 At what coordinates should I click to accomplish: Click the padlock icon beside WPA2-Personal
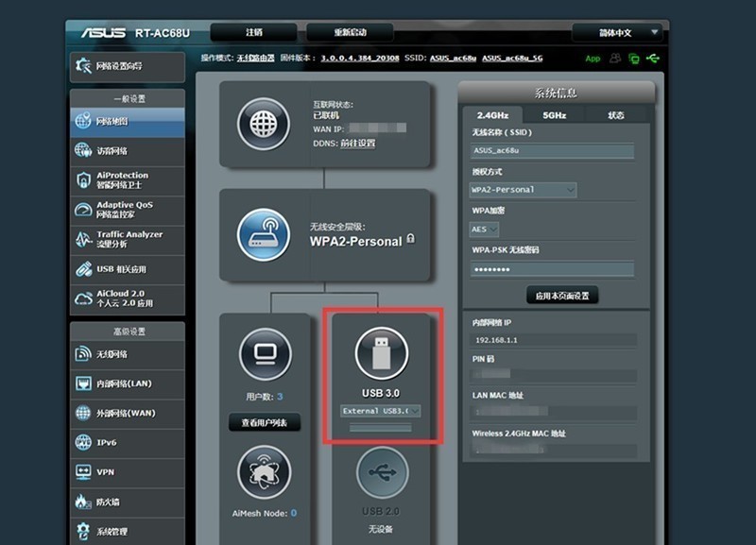[x=411, y=239]
